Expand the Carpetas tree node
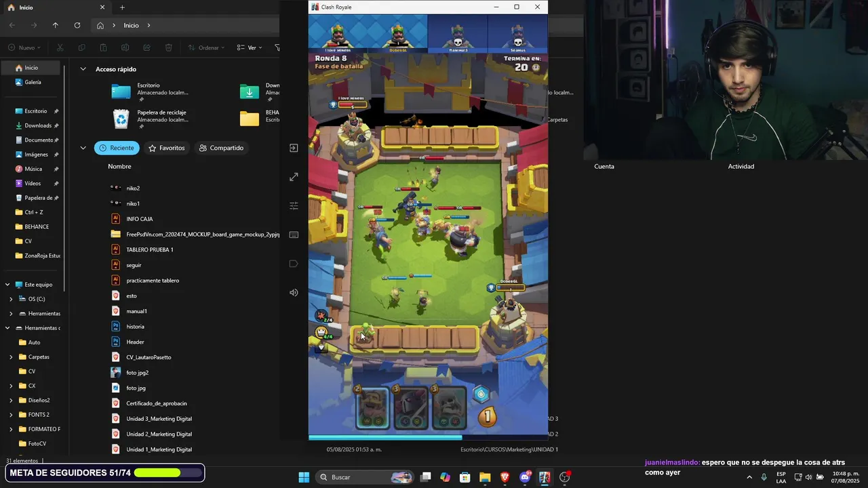868x488 pixels. pyautogui.click(x=11, y=357)
